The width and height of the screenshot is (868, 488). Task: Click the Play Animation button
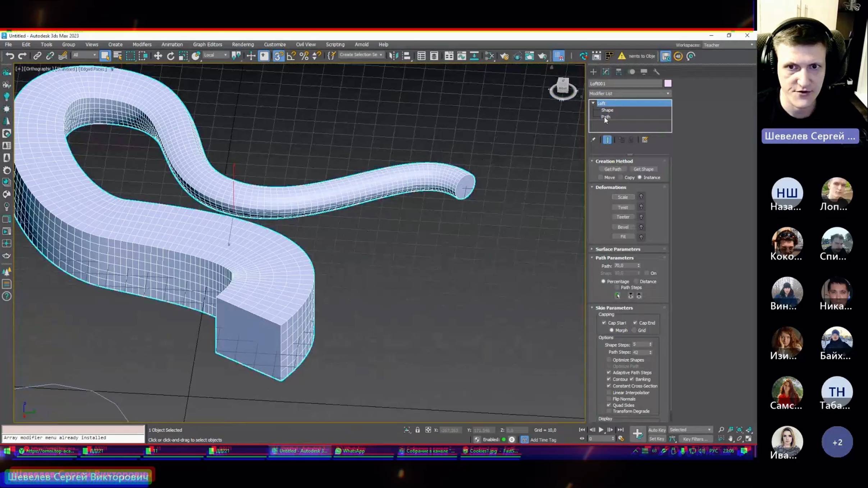(x=601, y=430)
